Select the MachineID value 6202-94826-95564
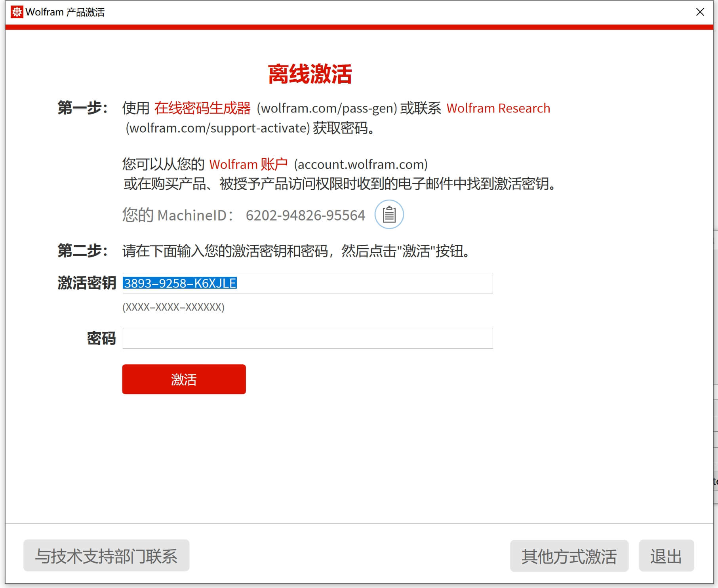718x588 pixels. click(x=305, y=215)
